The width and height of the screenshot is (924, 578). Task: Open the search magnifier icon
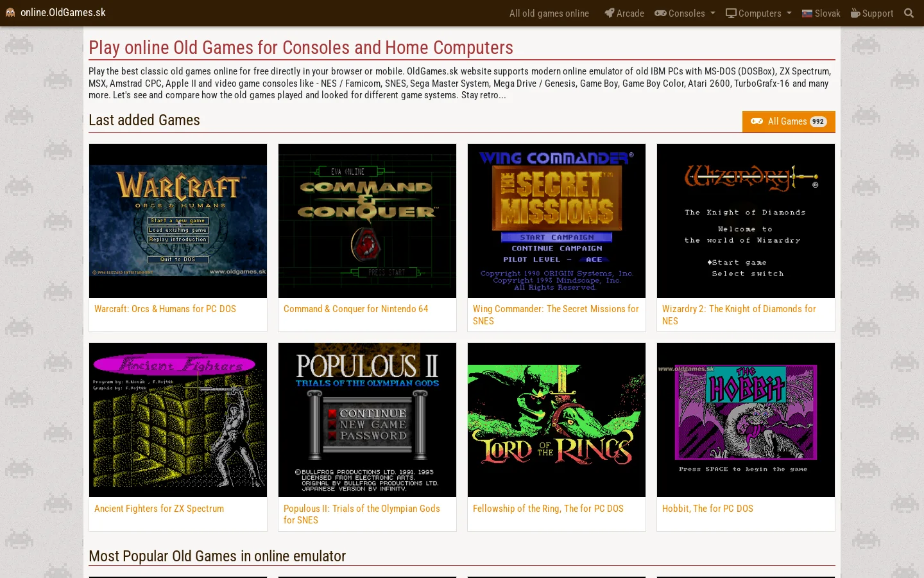point(909,13)
